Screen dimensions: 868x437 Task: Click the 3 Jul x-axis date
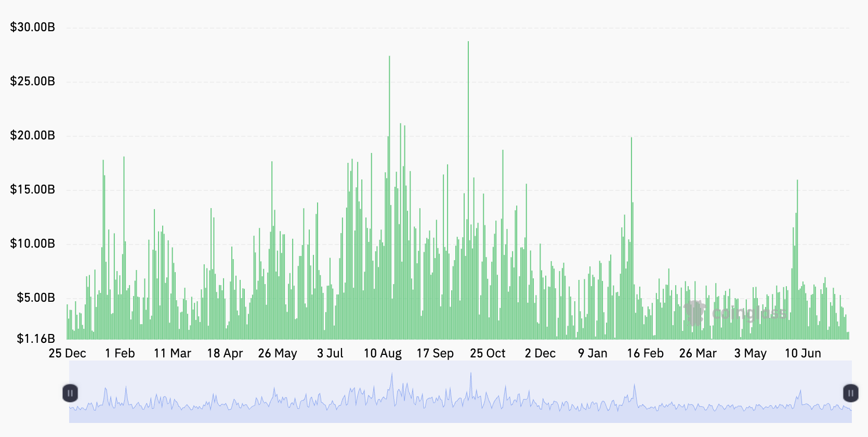(330, 353)
